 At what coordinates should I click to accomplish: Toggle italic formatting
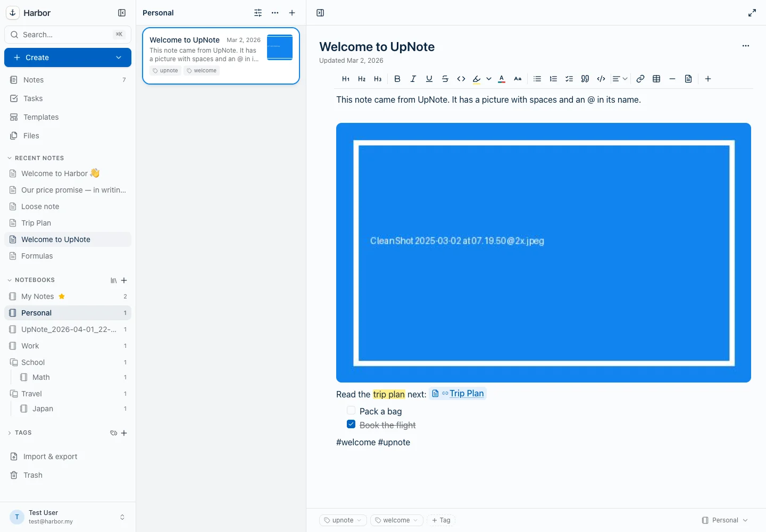pos(413,79)
